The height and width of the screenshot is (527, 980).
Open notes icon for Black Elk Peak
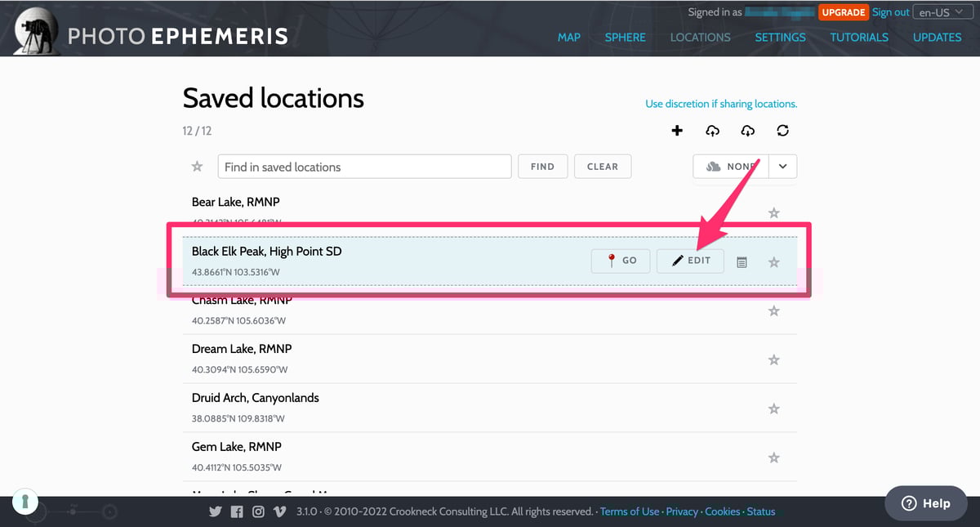[x=742, y=262]
